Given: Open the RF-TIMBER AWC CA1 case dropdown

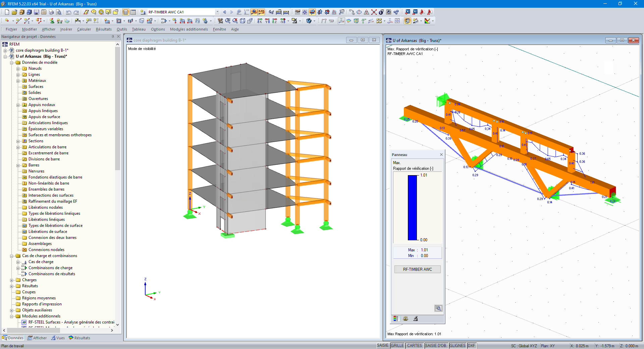Looking at the screenshot, I should 217,12.
